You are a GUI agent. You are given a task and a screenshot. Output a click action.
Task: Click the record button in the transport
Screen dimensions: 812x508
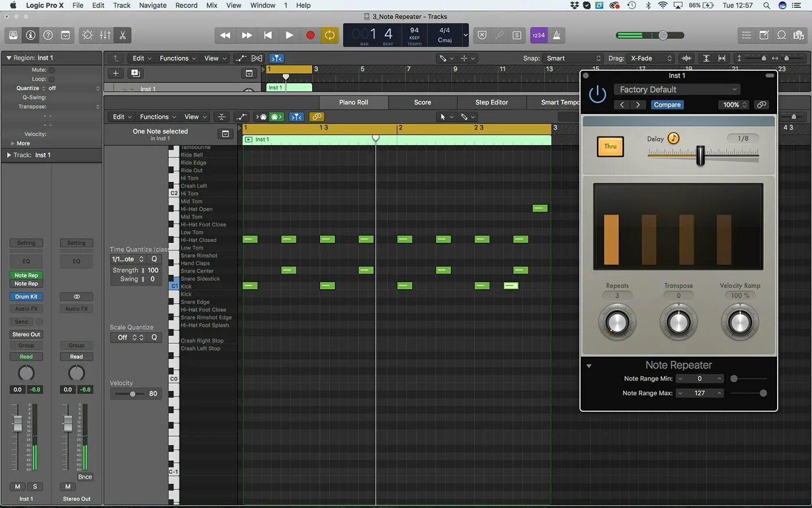(310, 35)
